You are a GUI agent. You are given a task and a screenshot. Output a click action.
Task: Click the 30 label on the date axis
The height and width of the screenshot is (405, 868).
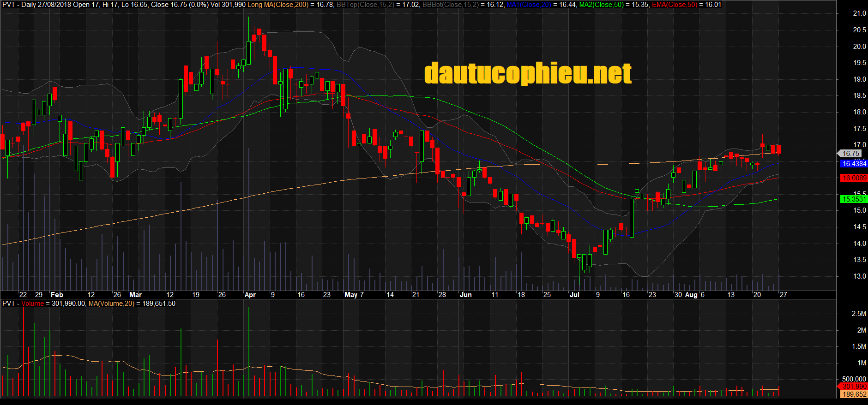tap(678, 295)
